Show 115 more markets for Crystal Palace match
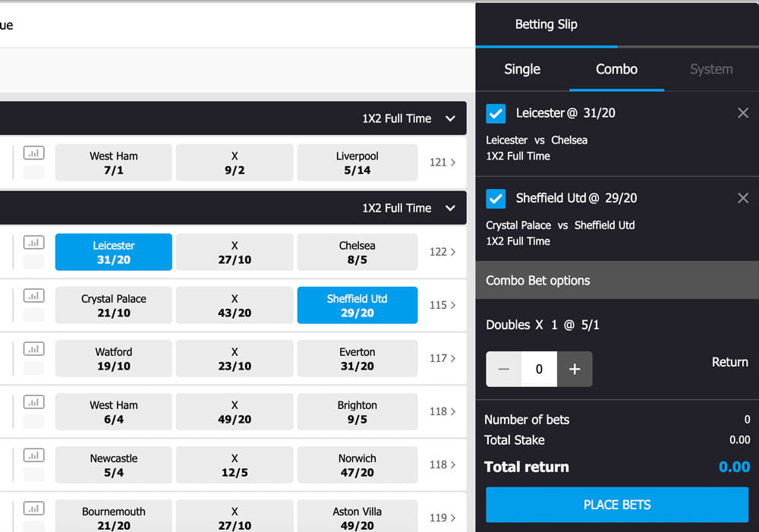Image resolution: width=759 pixels, height=532 pixels. pyautogui.click(x=442, y=305)
